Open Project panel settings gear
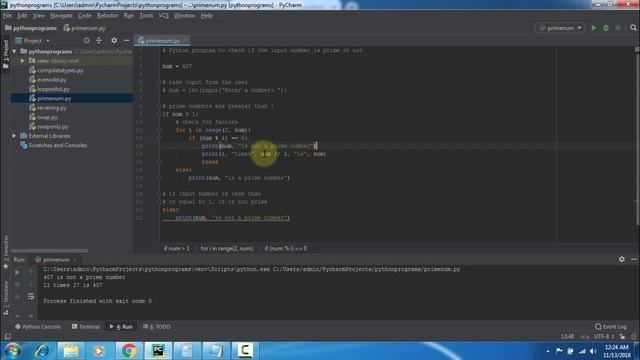Screen dimensions: 640x360 (114, 40)
